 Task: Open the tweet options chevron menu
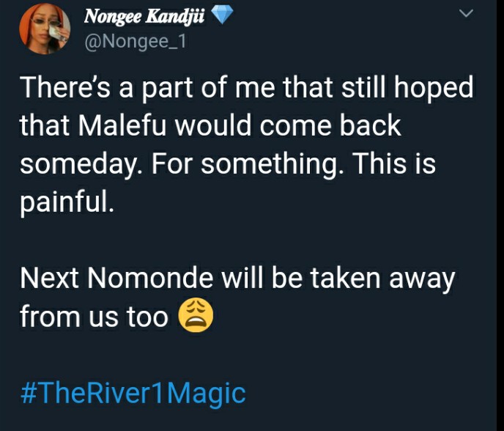click(x=466, y=13)
